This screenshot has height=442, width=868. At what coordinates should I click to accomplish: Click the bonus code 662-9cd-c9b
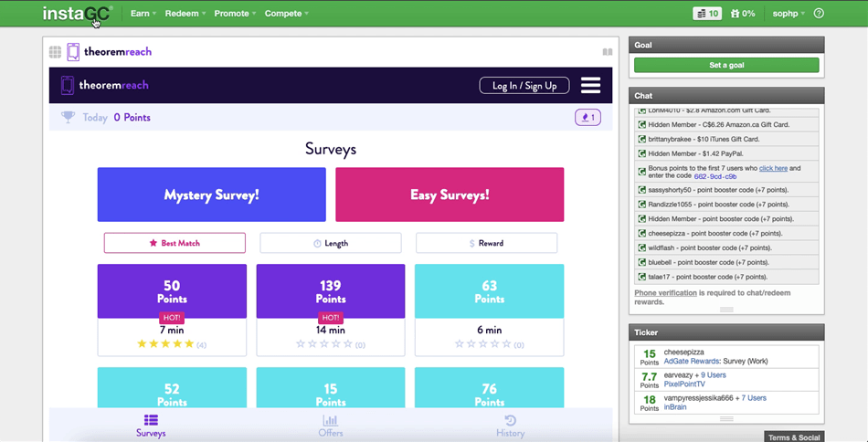click(715, 176)
